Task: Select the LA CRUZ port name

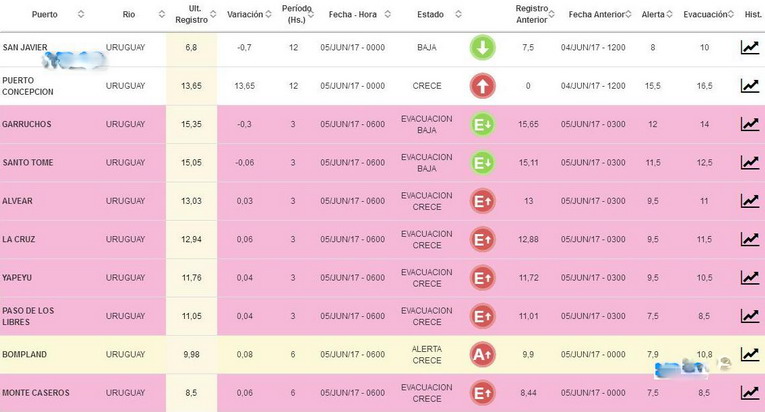Action: 19,239
